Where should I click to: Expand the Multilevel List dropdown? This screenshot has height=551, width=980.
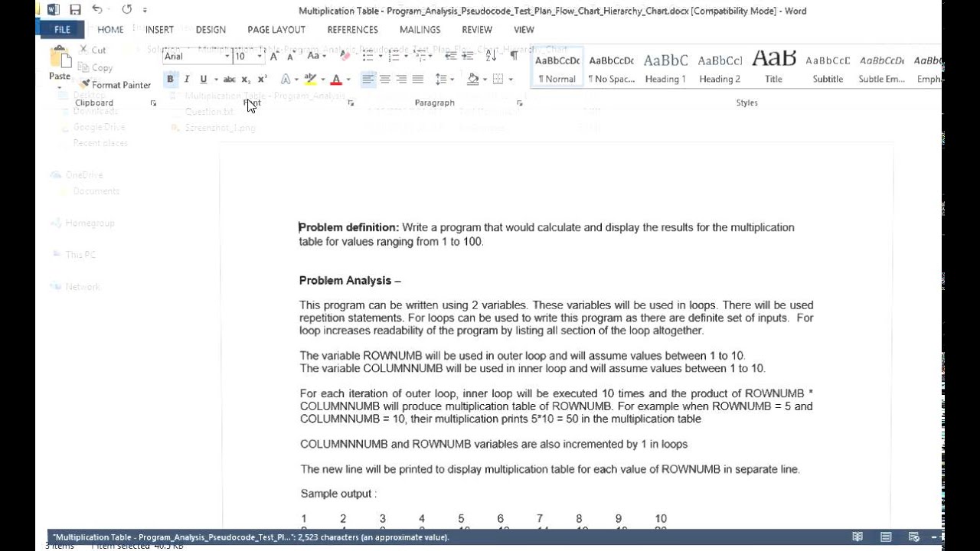[431, 56]
